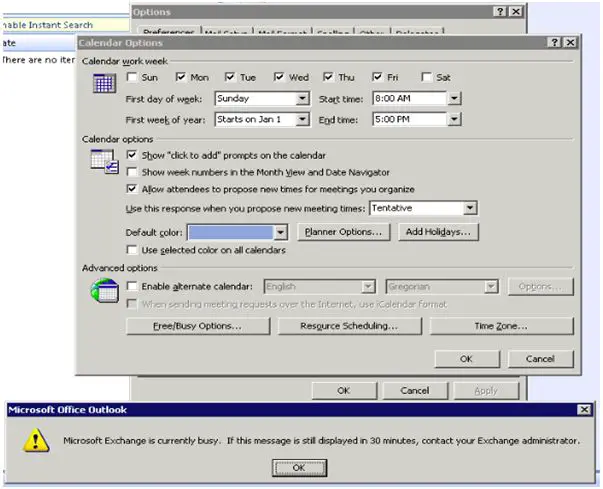Image resolution: width=603 pixels, height=489 pixels.
Task: Click the greyed Apply button in Options window
Action: (x=486, y=391)
